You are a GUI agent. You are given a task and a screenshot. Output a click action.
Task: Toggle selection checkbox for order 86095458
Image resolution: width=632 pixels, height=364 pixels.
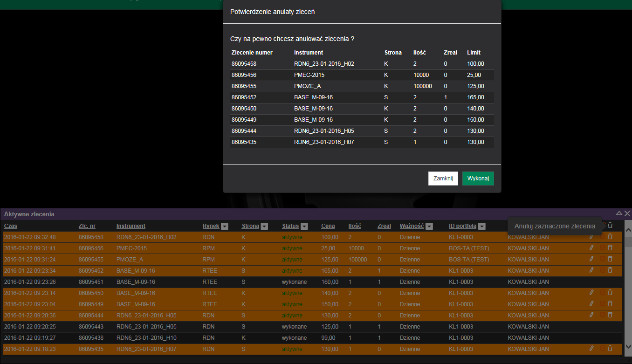click(602, 236)
